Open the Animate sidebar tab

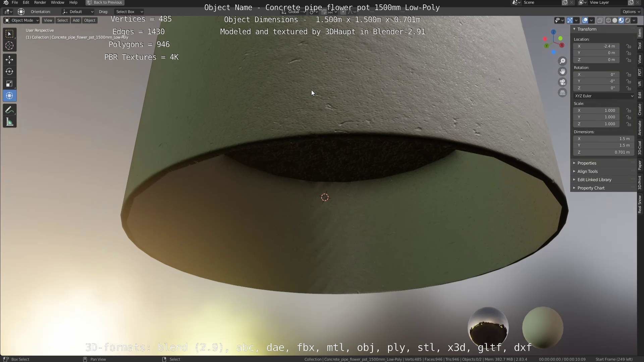(640, 128)
